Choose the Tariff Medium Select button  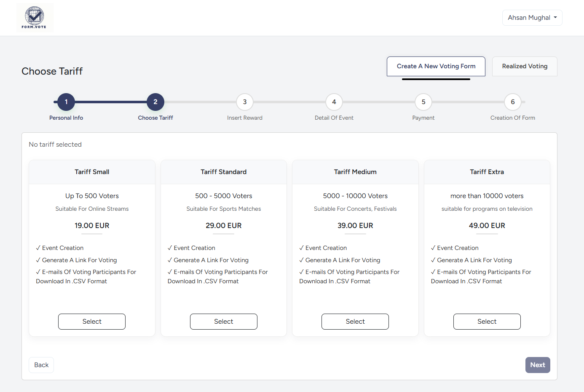point(355,322)
